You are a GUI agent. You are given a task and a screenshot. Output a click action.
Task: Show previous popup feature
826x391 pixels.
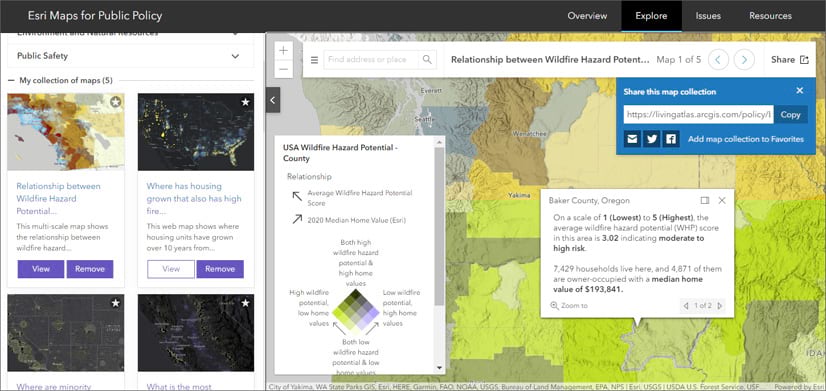[x=685, y=306]
